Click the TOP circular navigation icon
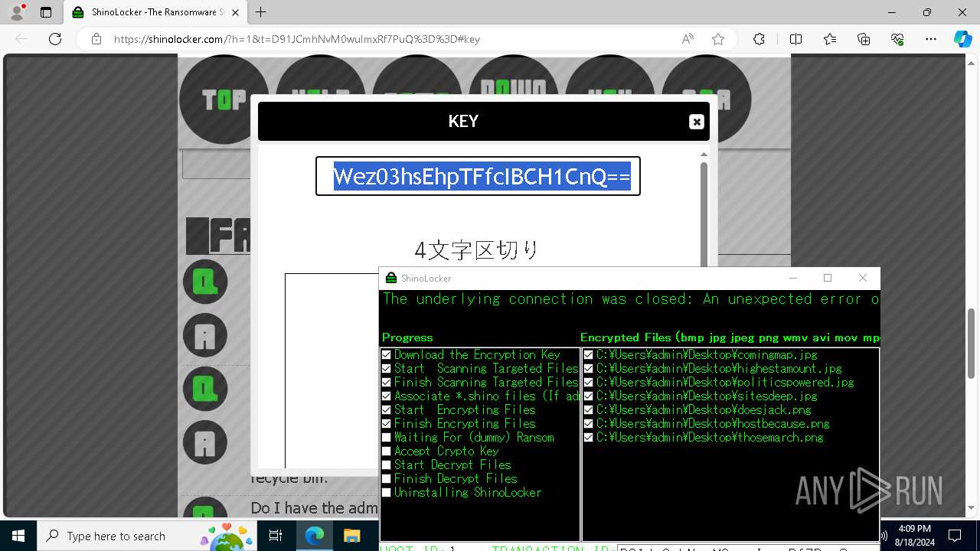This screenshot has height=551, width=980. click(x=224, y=99)
